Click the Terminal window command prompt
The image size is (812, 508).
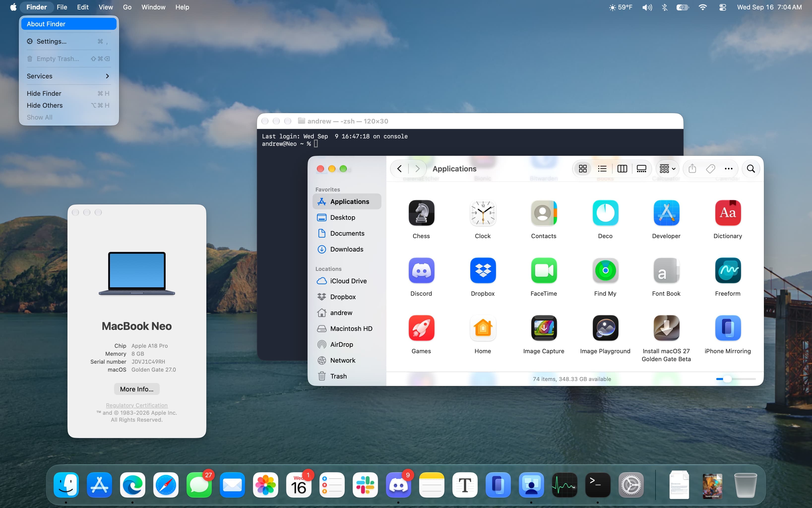(x=290, y=144)
